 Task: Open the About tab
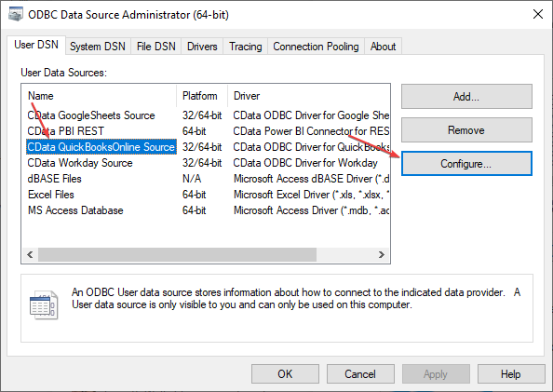pyautogui.click(x=383, y=47)
